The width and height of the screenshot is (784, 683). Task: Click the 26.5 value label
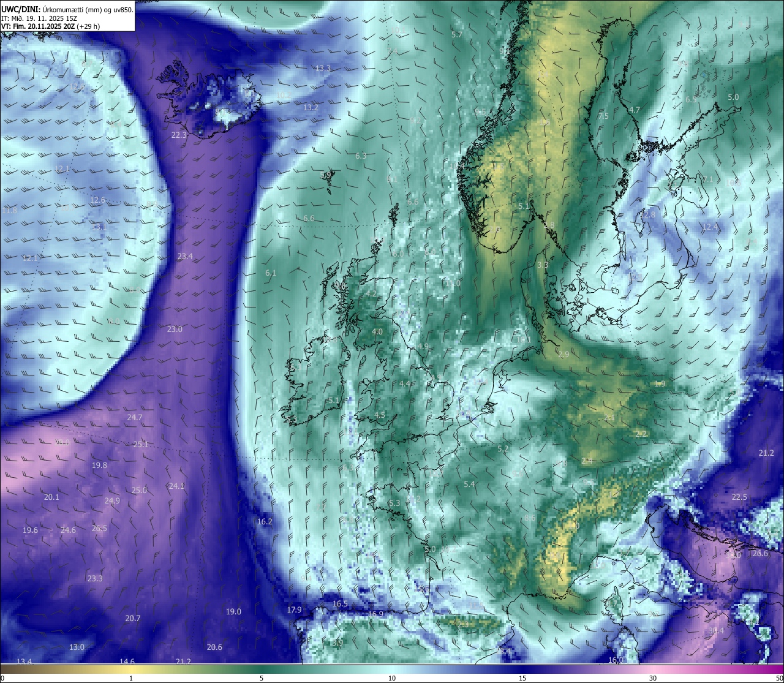click(99, 529)
